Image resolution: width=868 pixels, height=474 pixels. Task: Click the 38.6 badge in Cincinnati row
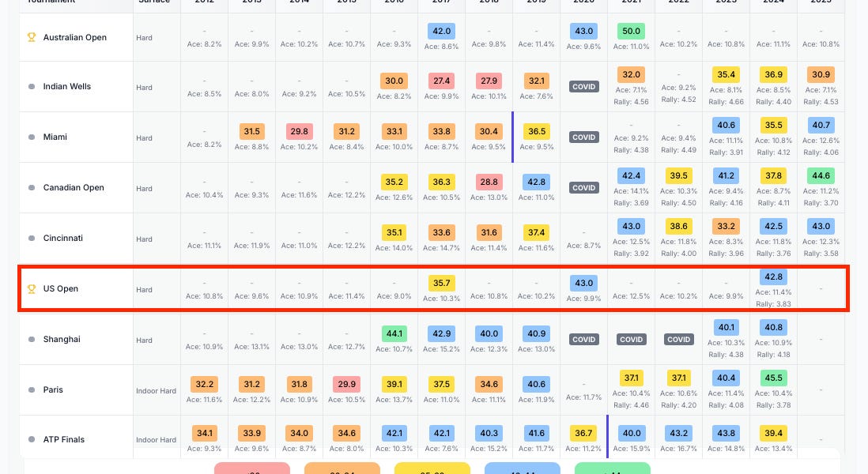(679, 226)
